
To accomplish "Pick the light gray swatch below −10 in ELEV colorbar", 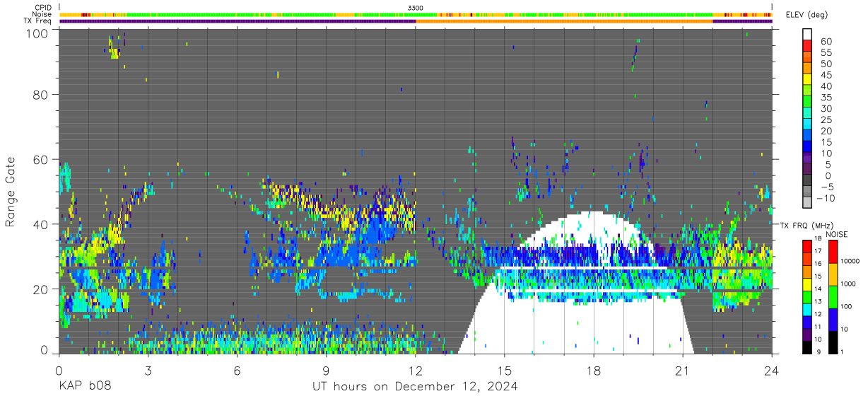I will coord(807,202).
